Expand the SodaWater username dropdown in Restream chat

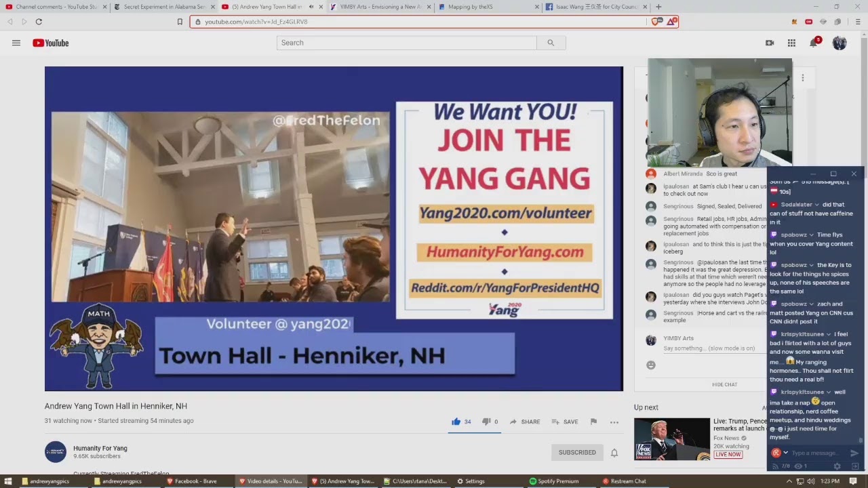pos(816,205)
